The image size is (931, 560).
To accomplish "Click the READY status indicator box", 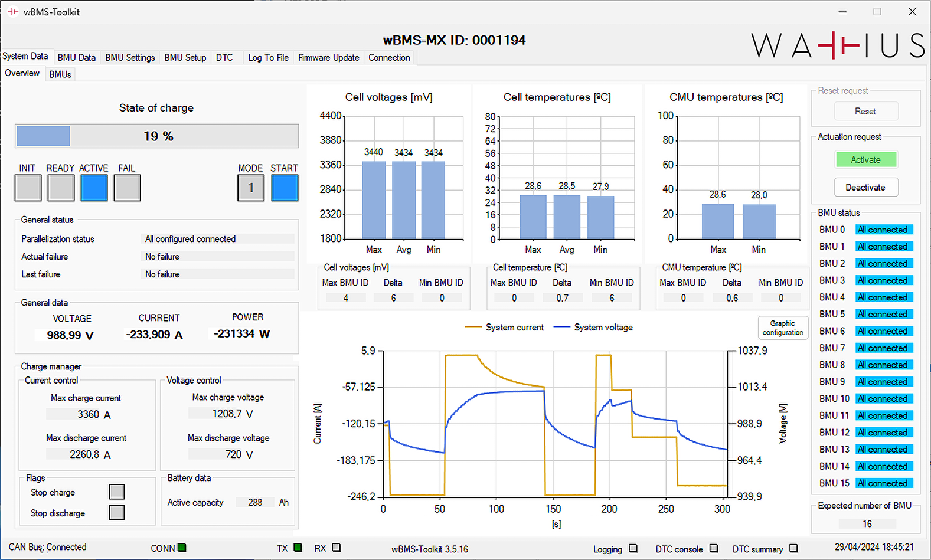I will [x=61, y=188].
